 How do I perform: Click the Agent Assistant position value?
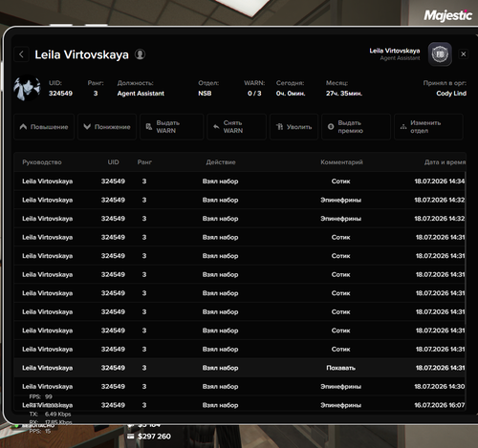[141, 94]
